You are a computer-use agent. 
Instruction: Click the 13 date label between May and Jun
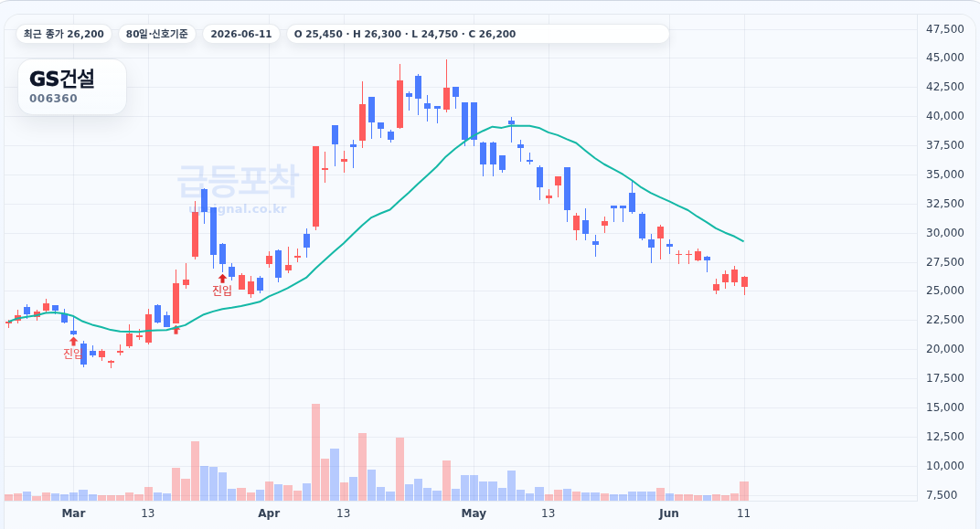click(x=548, y=513)
